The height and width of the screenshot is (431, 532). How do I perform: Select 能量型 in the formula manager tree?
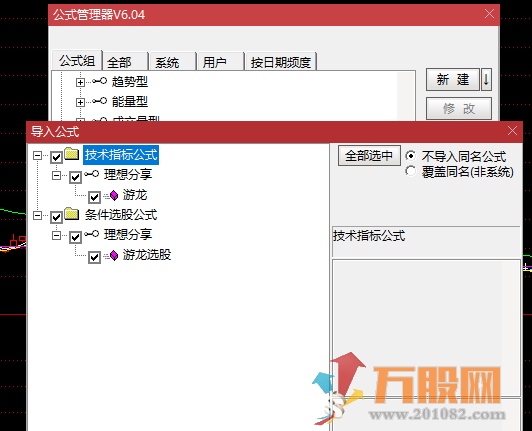[x=130, y=101]
